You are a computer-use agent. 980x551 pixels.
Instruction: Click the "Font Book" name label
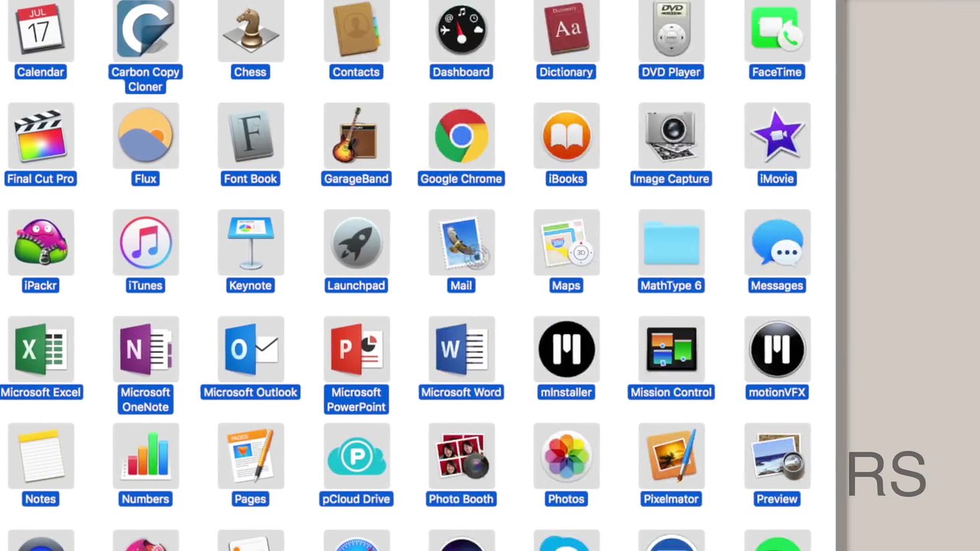pyautogui.click(x=250, y=178)
